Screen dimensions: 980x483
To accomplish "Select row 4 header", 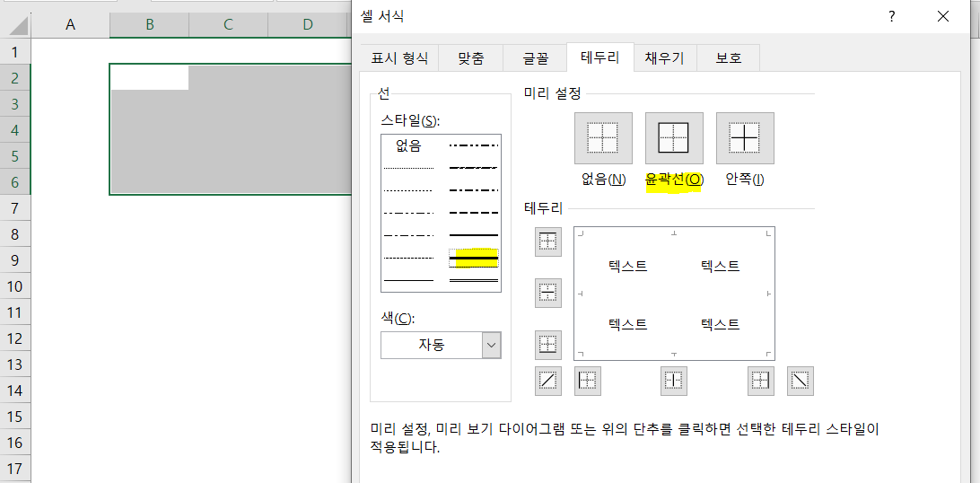I will pos(15,129).
